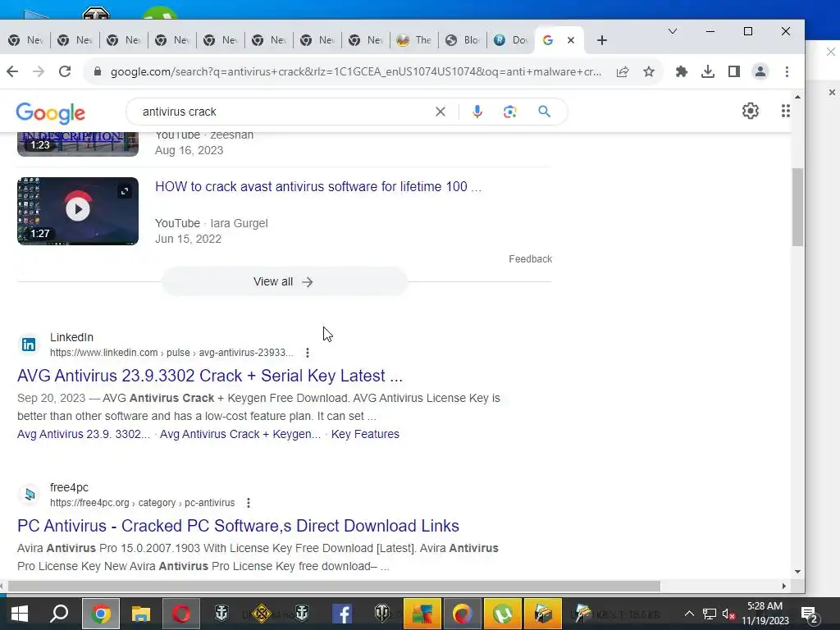Image resolution: width=840 pixels, height=630 pixels.
Task: Go back to the previous page
Action: coord(12,71)
